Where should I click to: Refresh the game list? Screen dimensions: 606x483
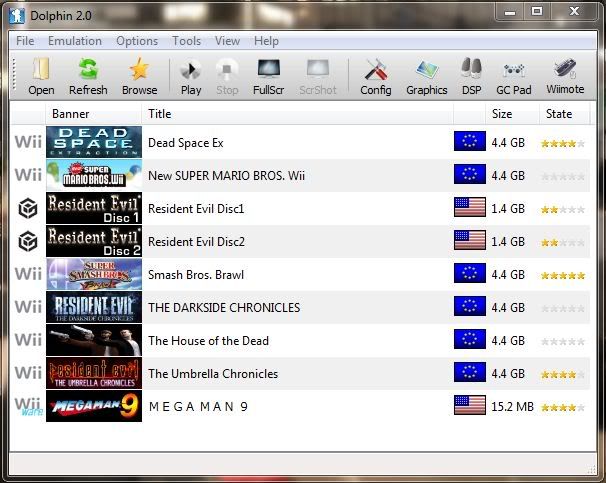pyautogui.click(x=88, y=76)
